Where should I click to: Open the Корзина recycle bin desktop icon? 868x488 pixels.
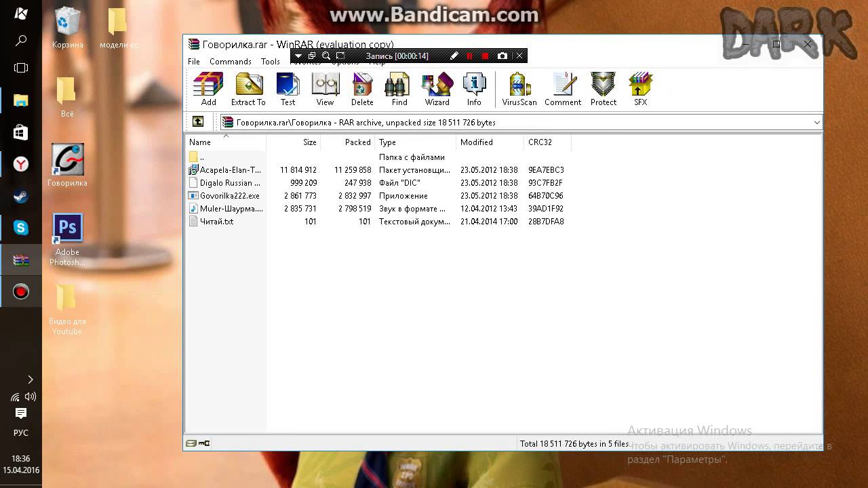click(68, 28)
